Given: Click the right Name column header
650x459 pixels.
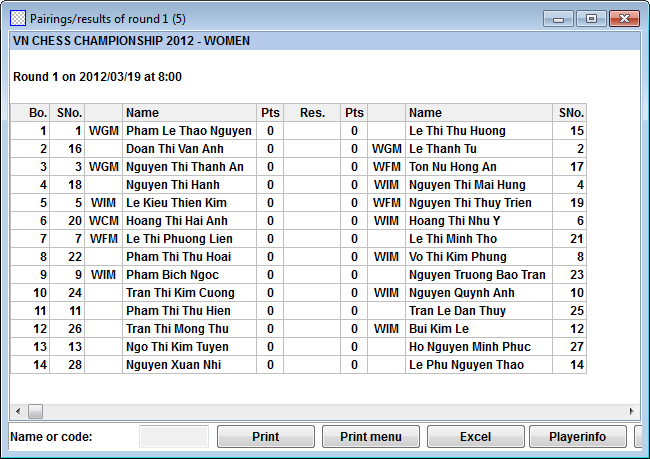Looking at the screenshot, I should tap(479, 113).
